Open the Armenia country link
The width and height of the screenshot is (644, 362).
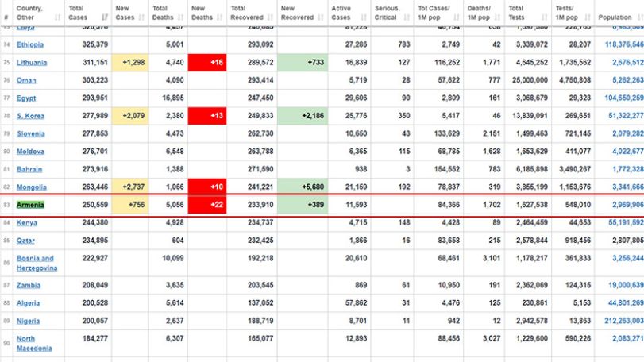point(30,205)
